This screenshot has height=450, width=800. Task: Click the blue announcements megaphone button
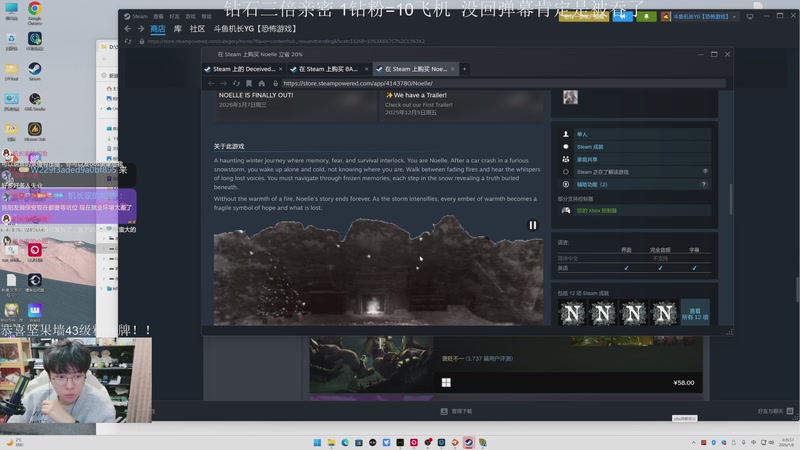tap(622, 16)
